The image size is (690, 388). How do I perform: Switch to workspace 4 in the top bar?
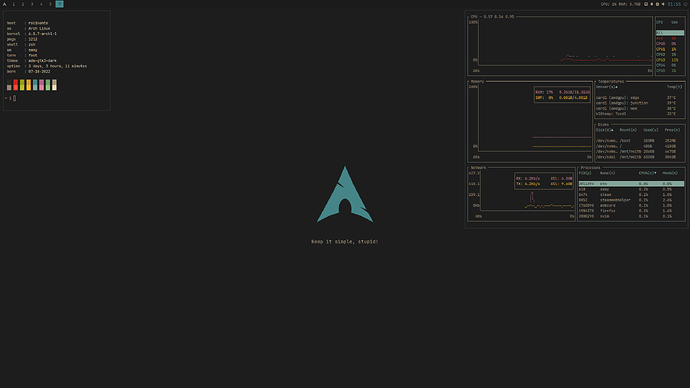click(x=41, y=4)
